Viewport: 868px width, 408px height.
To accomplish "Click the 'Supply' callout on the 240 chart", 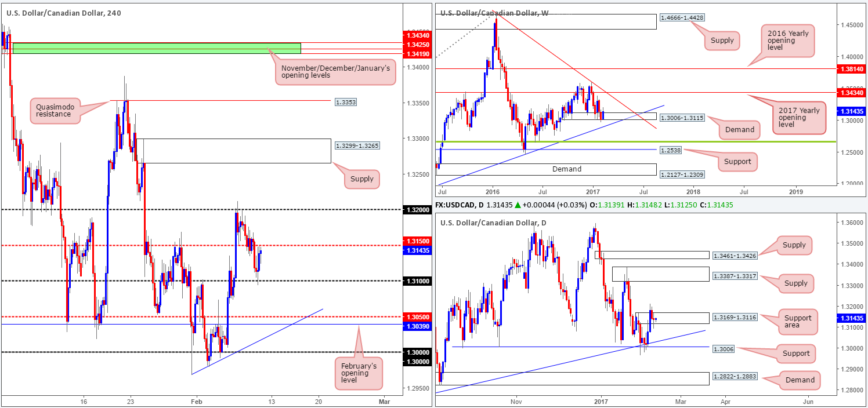I will coord(363,180).
